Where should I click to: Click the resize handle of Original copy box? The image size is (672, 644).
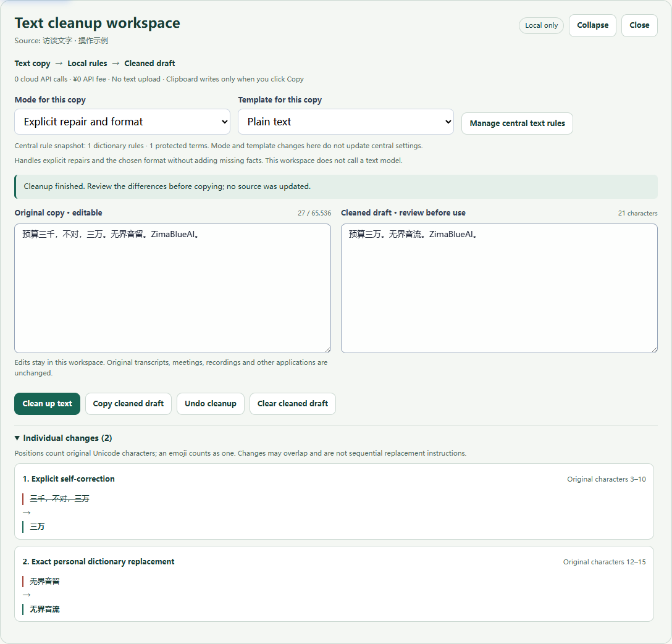328,350
